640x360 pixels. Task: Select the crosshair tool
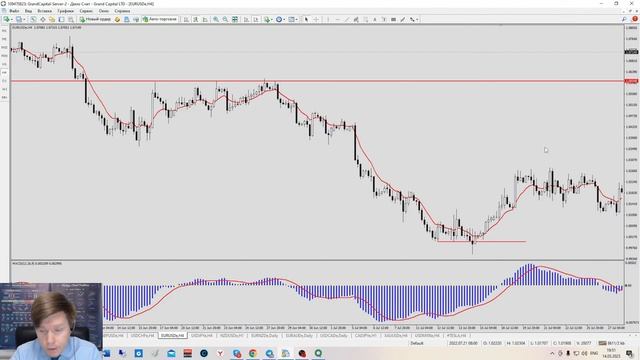tap(316, 19)
